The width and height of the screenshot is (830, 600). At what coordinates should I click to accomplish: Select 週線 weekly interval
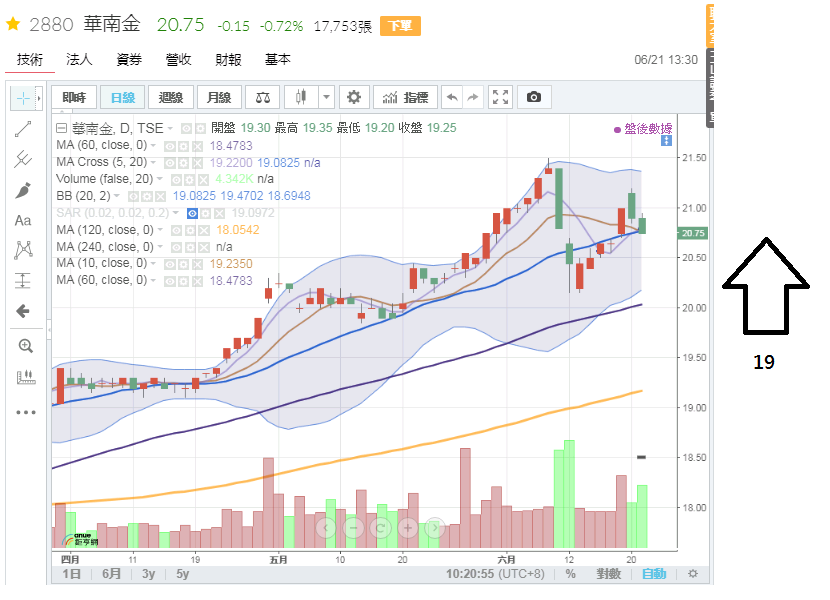171,97
